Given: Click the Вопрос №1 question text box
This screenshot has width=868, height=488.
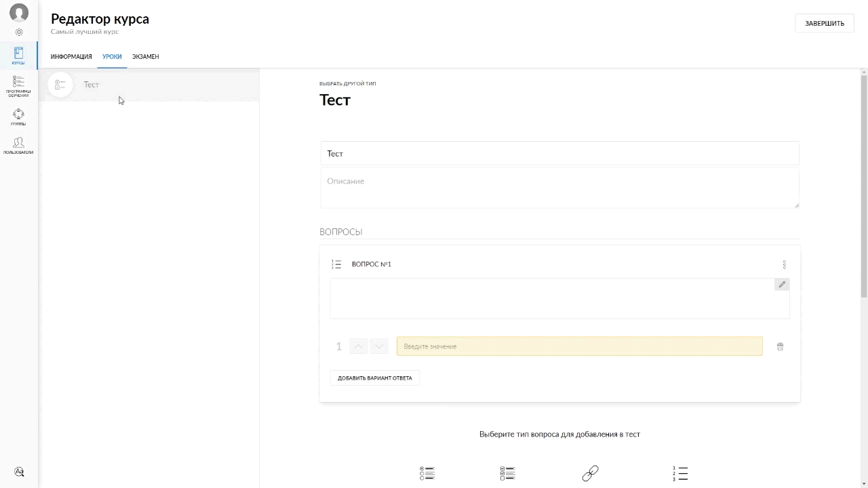Looking at the screenshot, I should tap(559, 298).
